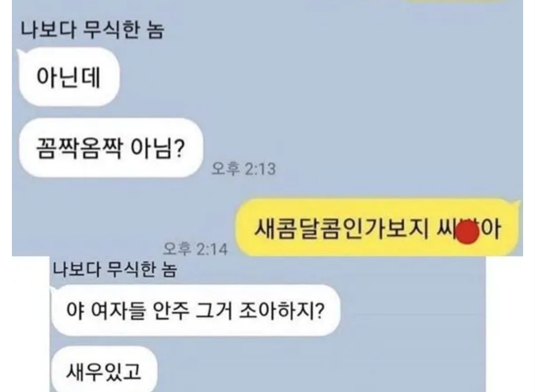
Task: Click the '야' at start of lower message
Action: coord(75,311)
